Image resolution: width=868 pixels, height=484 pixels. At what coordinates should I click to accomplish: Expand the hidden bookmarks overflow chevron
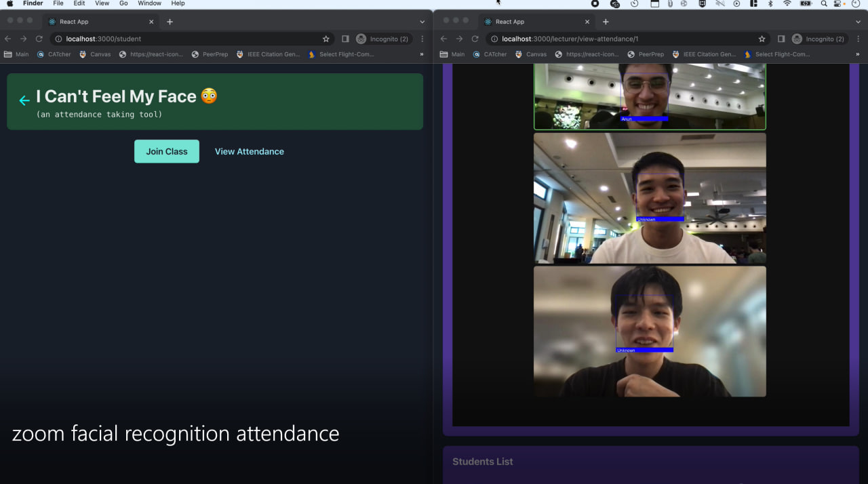422,54
